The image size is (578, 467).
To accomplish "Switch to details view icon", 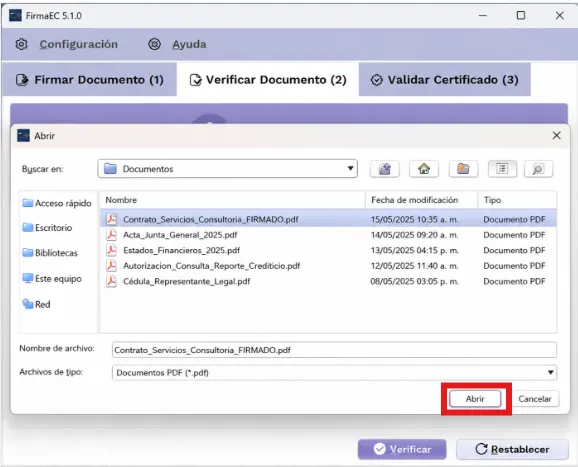I will 538,169.
